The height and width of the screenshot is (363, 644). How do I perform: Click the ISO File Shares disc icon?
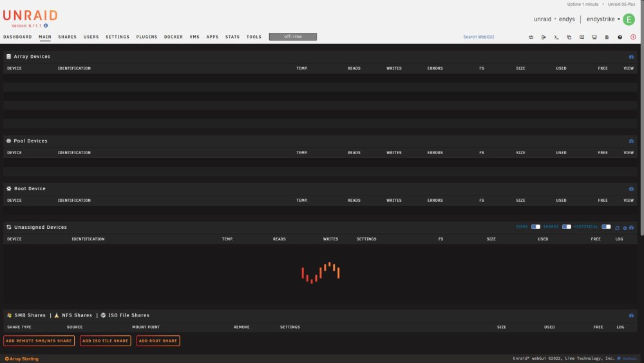pyautogui.click(x=103, y=315)
